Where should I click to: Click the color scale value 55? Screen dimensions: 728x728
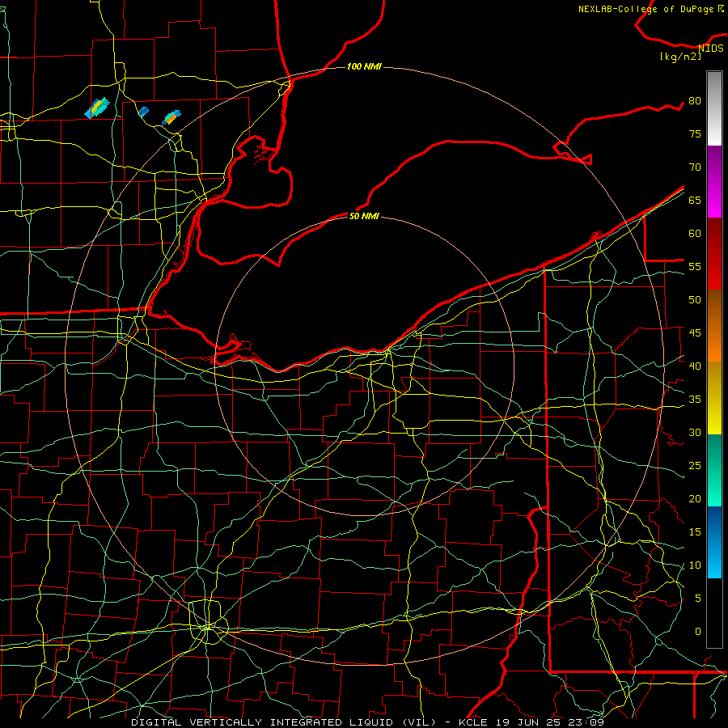[x=695, y=266]
